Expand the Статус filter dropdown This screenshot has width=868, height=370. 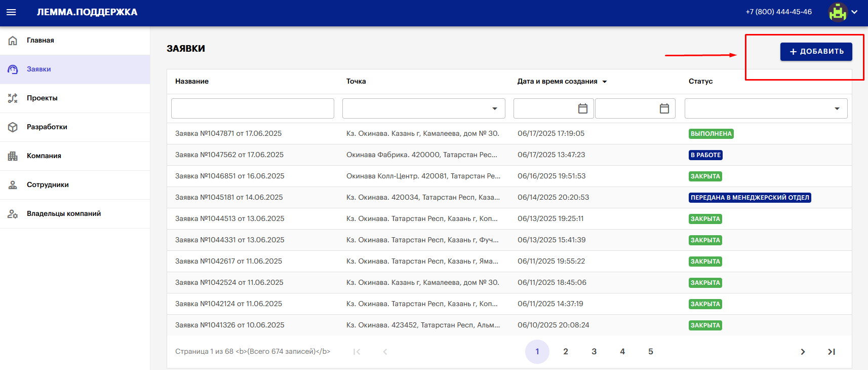[837, 108]
